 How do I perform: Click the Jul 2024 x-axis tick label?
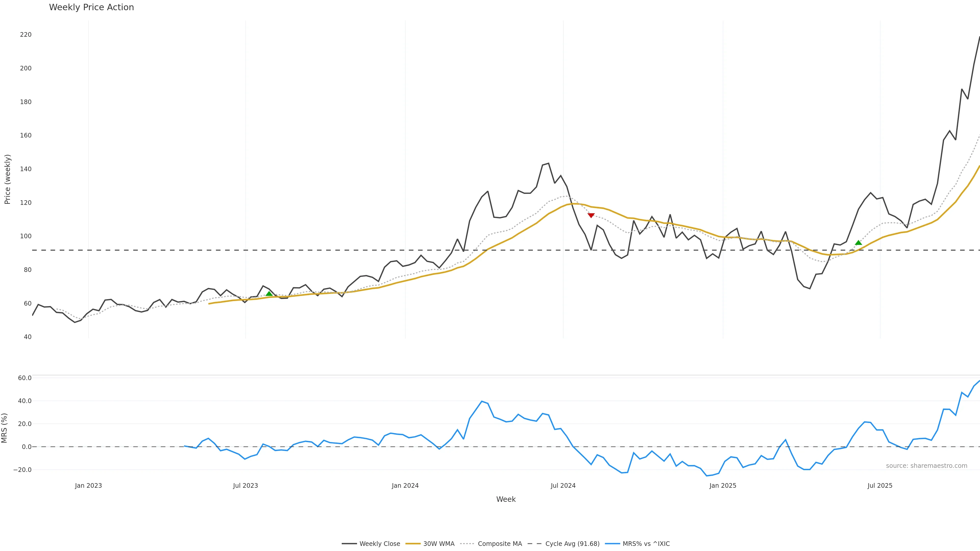pyautogui.click(x=563, y=486)
